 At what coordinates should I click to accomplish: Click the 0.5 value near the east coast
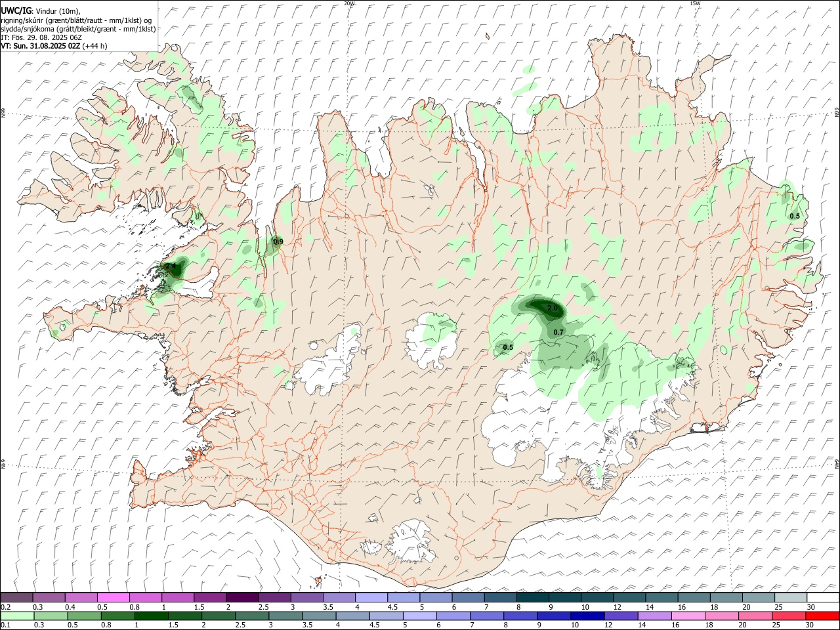point(795,217)
